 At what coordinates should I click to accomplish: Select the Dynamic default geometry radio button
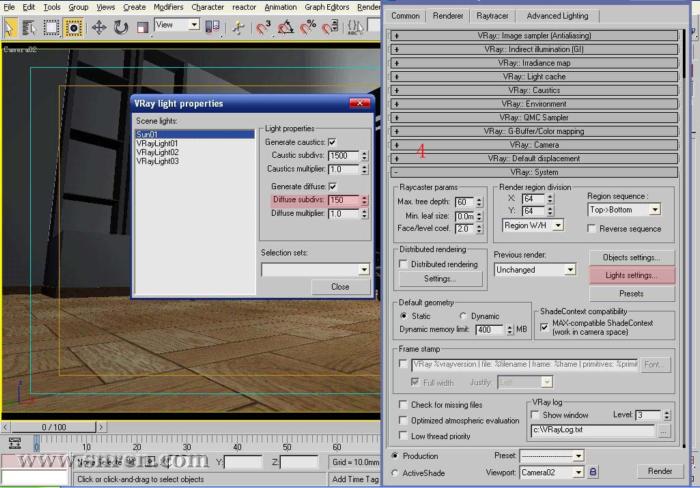click(x=463, y=316)
